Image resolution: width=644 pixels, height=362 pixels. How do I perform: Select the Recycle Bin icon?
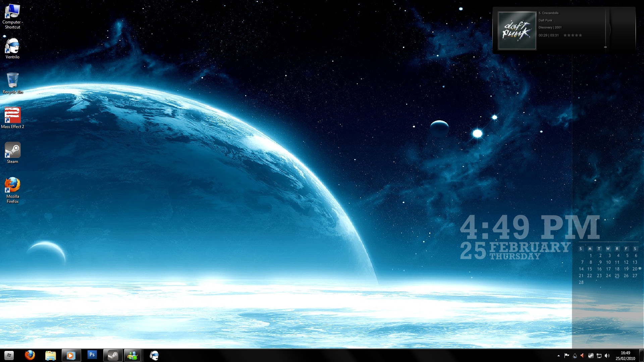click(x=12, y=80)
